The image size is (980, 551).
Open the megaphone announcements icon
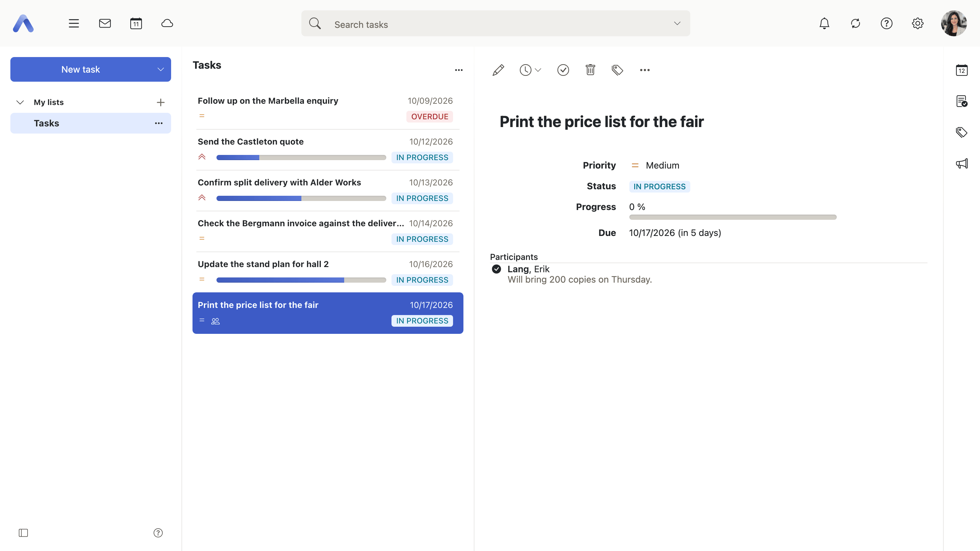pos(962,164)
